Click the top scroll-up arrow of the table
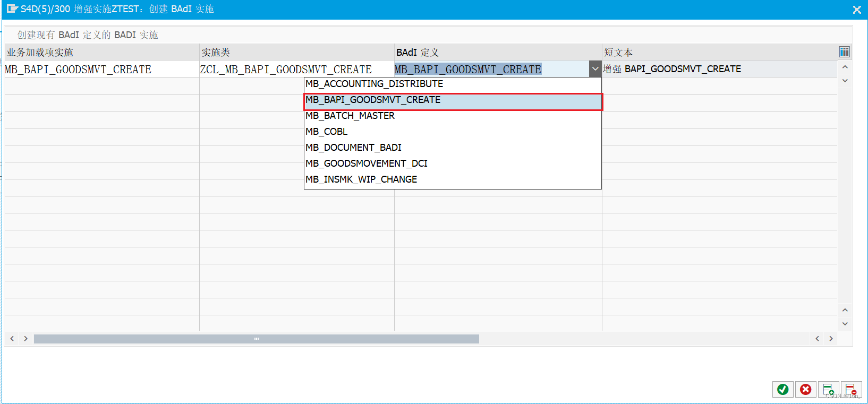This screenshot has width=868, height=404. [845, 67]
